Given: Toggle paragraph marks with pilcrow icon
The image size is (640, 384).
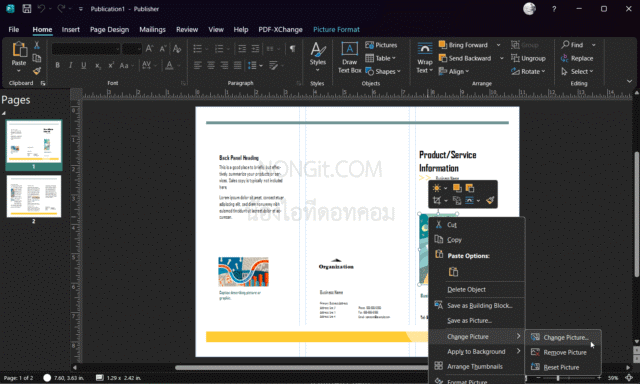Looking at the screenshot, I should click(293, 49).
